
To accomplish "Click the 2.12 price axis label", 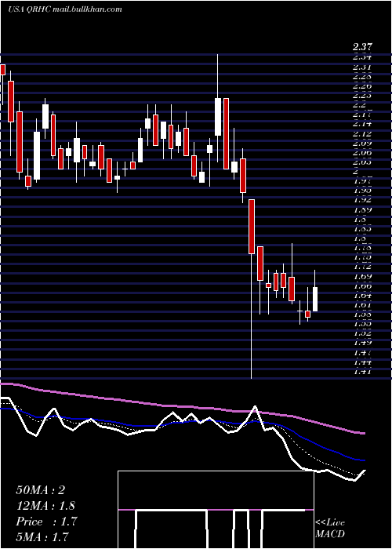I will click(363, 134).
